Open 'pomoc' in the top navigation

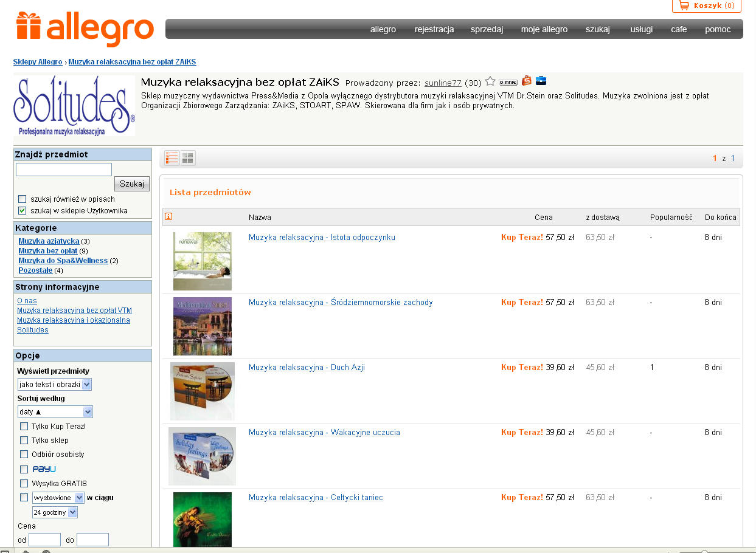tap(718, 29)
